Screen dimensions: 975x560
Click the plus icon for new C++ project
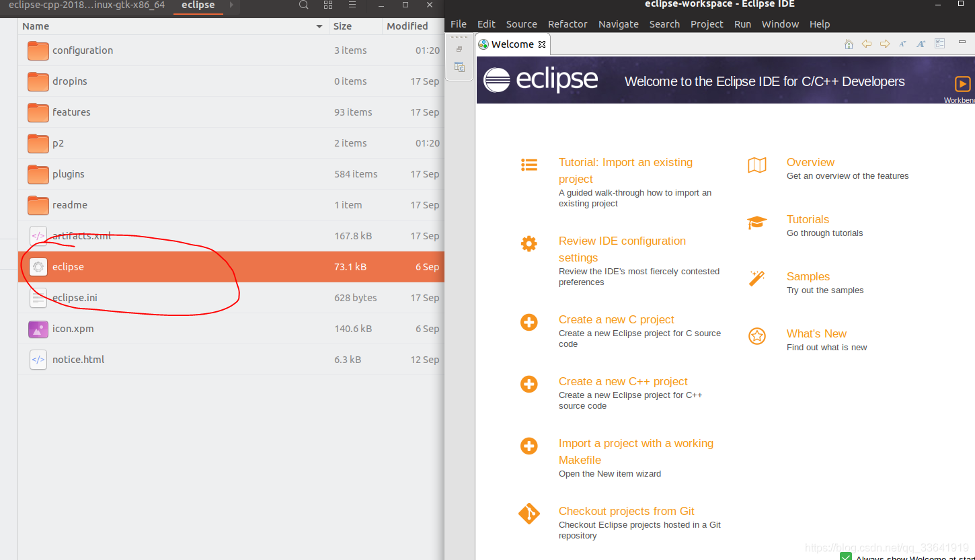pyautogui.click(x=529, y=384)
